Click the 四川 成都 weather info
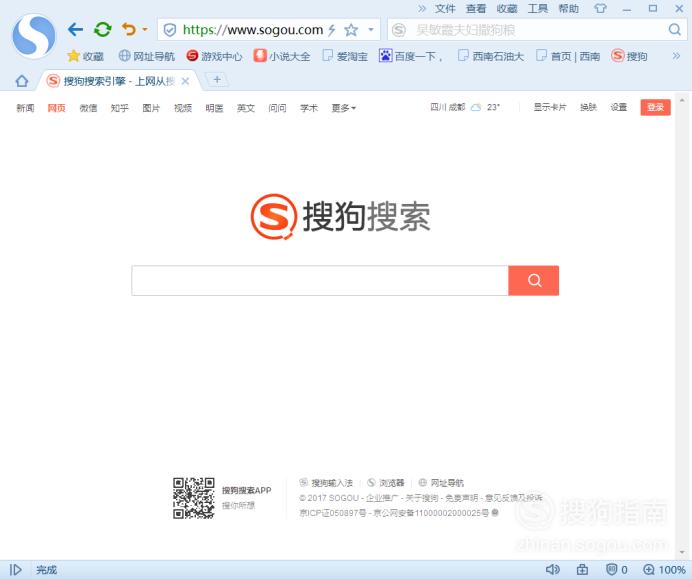 point(465,107)
